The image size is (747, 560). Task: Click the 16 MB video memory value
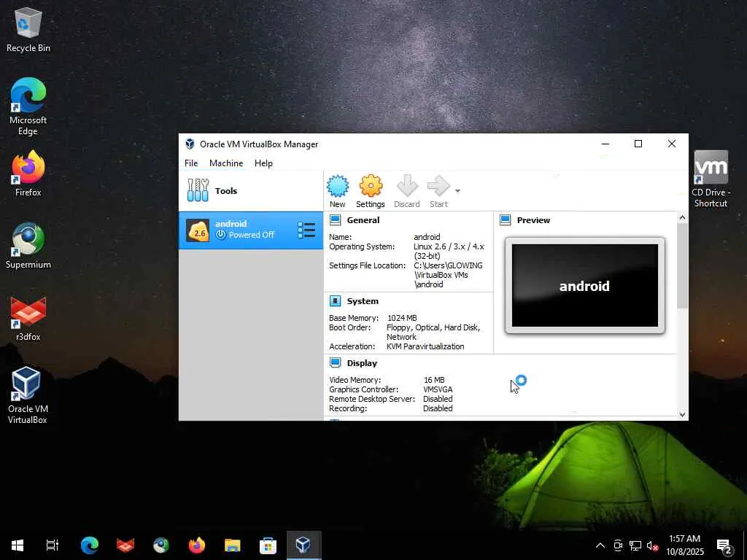point(434,379)
